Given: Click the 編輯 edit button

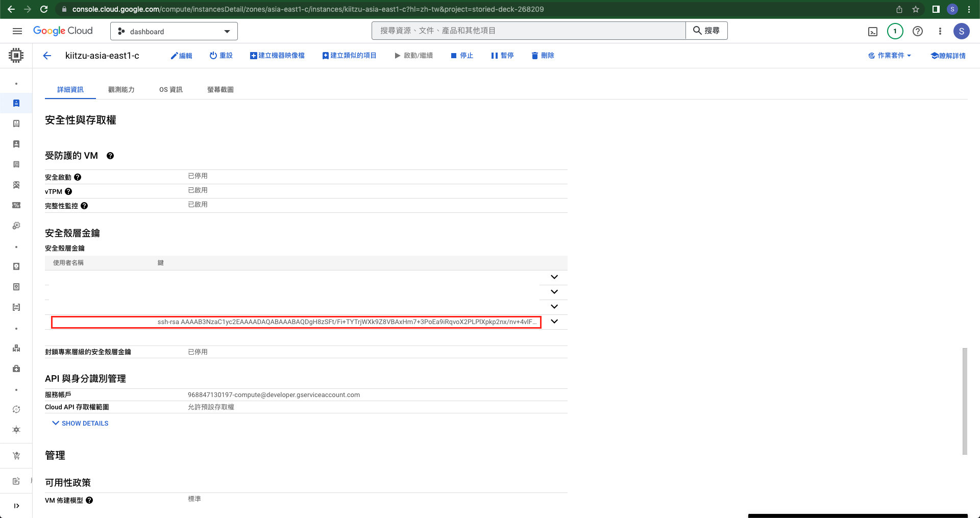Looking at the screenshot, I should [181, 56].
